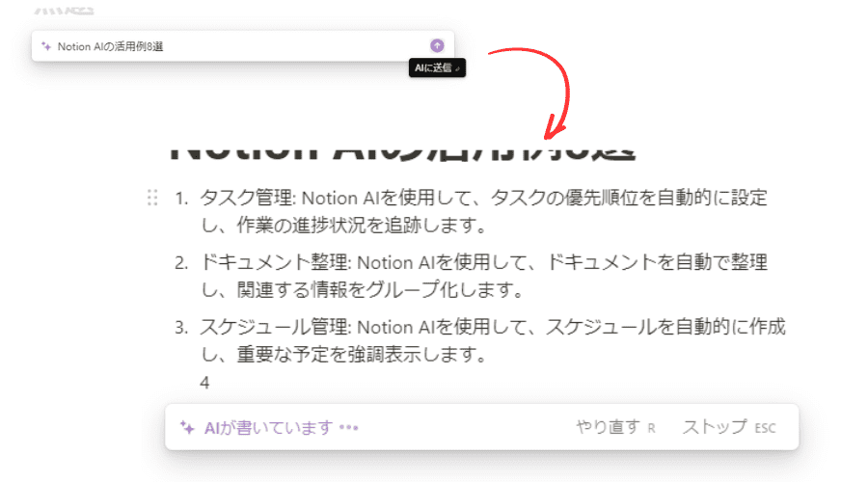Click the six-dot drag handle beside item 1
The width and height of the screenshot is (868, 482).
[x=152, y=198]
